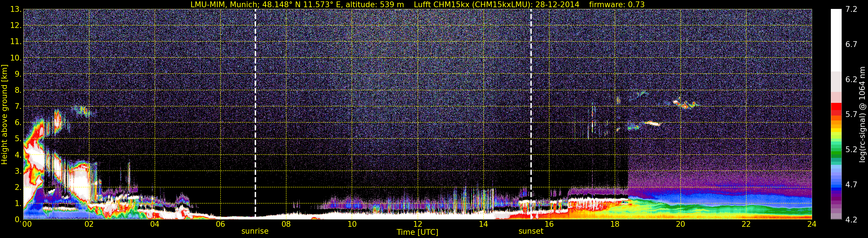868x238 pixels.
Task: Click the colorbar tick value 5.2
Action: click(851, 149)
